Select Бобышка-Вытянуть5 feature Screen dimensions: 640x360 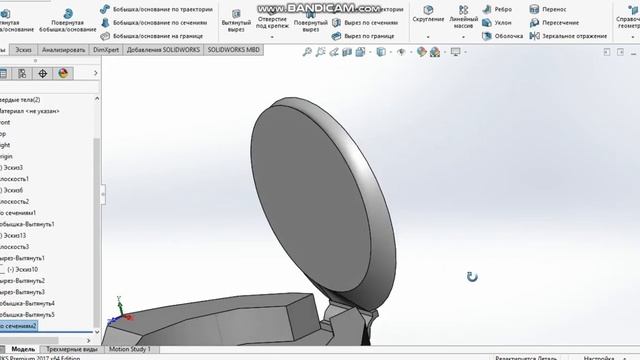[27, 315]
